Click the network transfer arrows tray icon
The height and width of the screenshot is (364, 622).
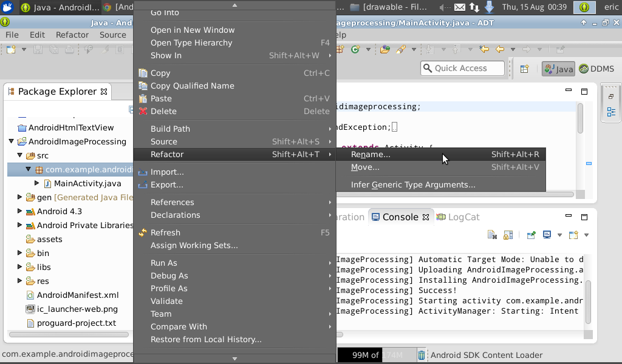(474, 7)
